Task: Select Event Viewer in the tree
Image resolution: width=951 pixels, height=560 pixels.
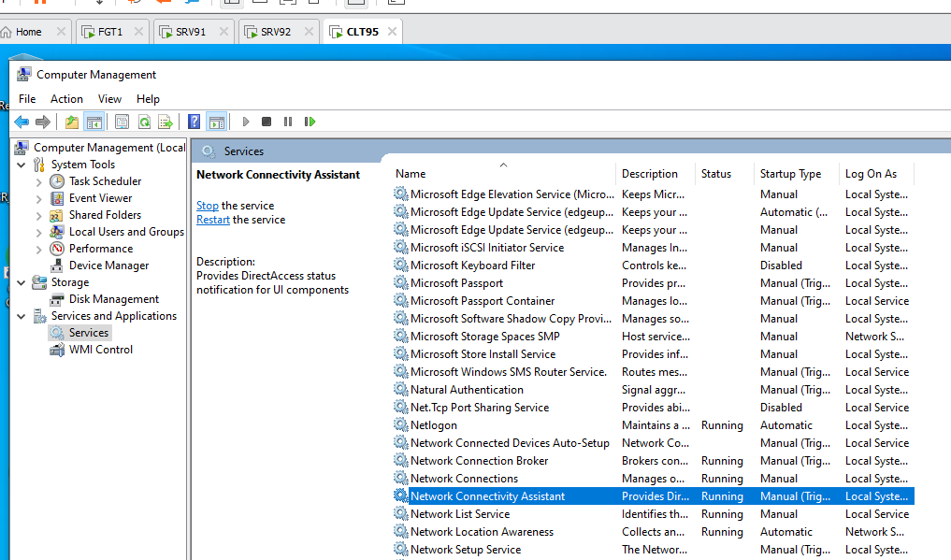Action: coord(100,198)
